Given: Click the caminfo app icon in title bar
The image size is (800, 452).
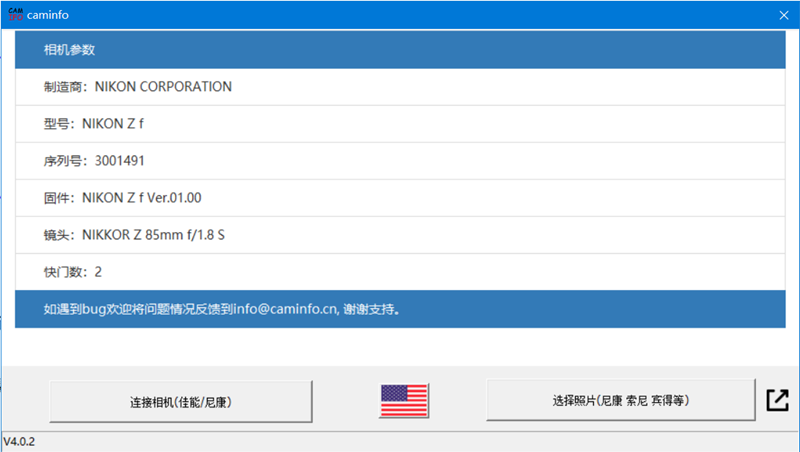Looking at the screenshot, I should click(15, 15).
